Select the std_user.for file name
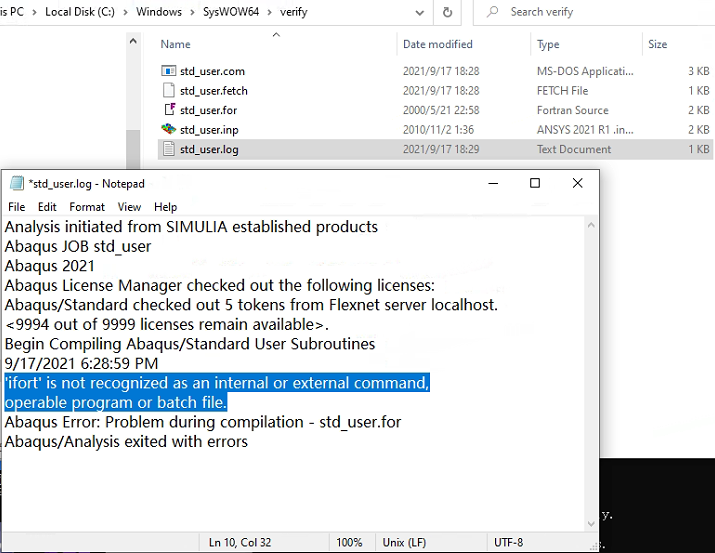The image size is (715, 553). 208,110
